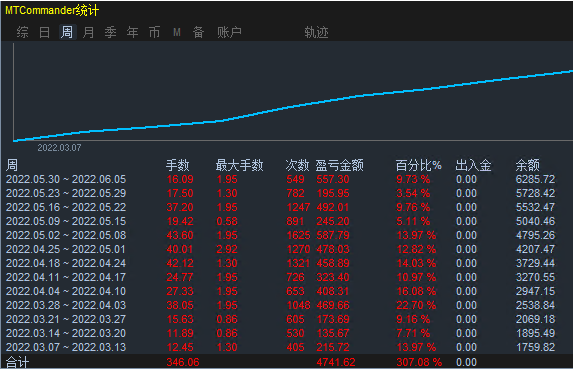The image size is (573, 369).
Task: Click trade count 1625
Action: pos(298,235)
